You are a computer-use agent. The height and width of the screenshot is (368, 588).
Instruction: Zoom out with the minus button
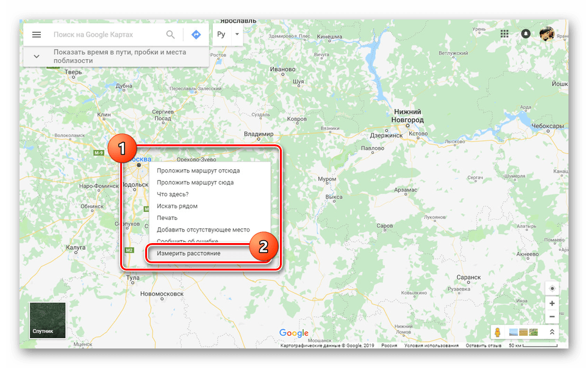pyautogui.click(x=552, y=317)
